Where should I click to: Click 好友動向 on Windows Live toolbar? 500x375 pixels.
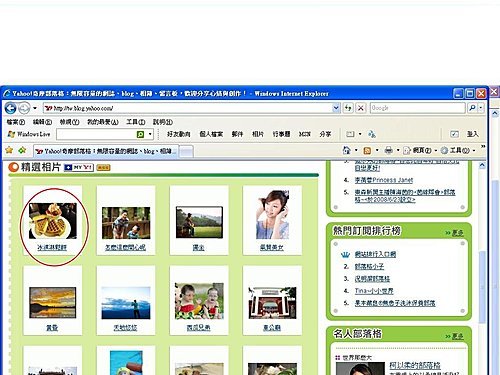(x=179, y=134)
